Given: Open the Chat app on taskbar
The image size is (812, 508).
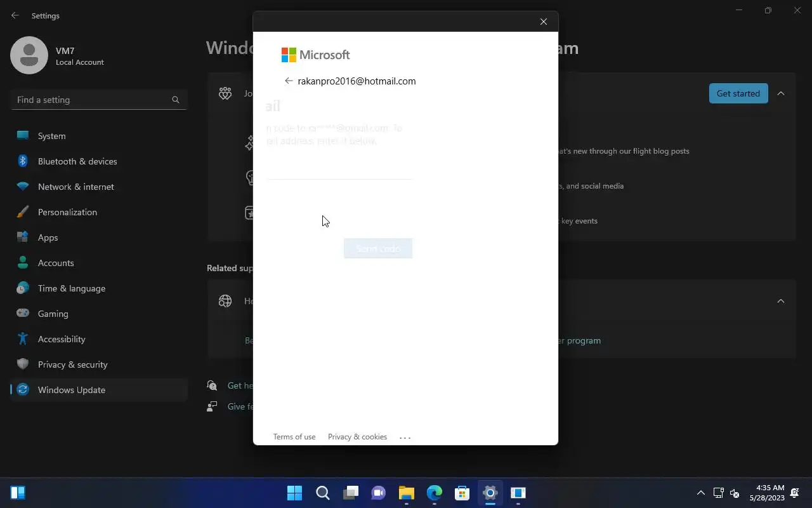Looking at the screenshot, I should (378, 493).
